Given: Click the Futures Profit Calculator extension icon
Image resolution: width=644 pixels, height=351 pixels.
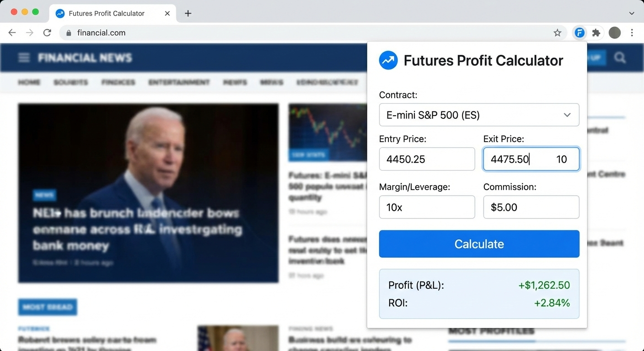Looking at the screenshot, I should (x=580, y=32).
